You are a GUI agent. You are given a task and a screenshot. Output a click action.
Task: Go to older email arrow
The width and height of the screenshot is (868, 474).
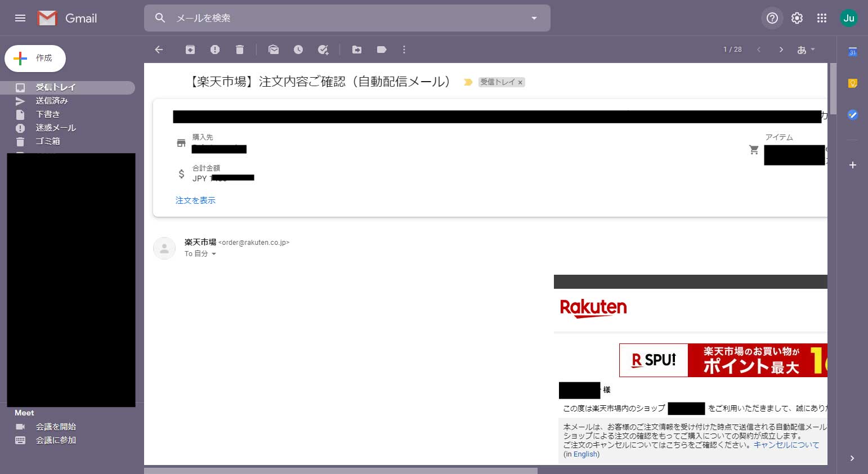coord(781,50)
